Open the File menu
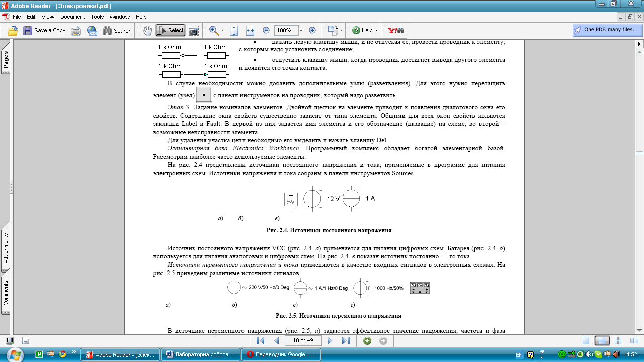Viewport: 644px width, 362px height. [17, 17]
